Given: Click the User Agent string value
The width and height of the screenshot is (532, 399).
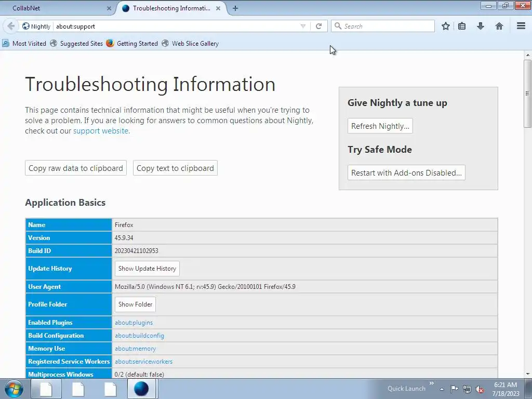Looking at the screenshot, I should 205,287.
